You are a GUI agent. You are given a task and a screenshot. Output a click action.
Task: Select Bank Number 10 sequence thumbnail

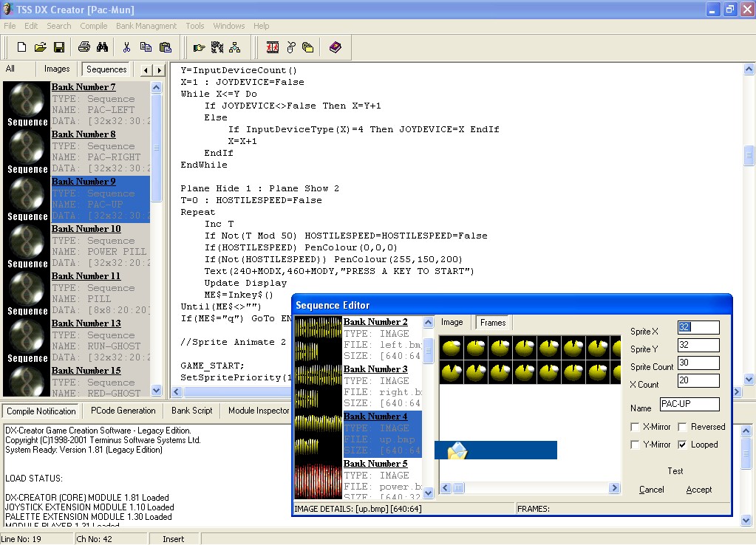point(27,246)
